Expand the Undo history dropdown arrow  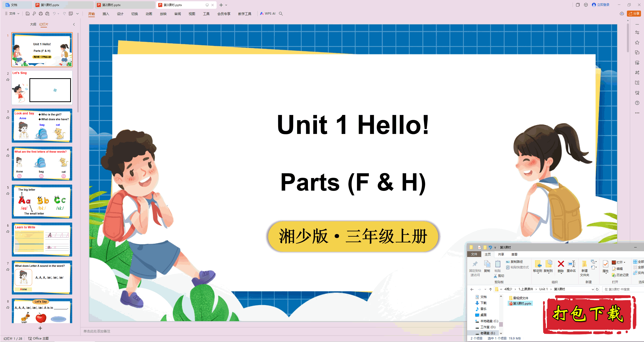point(58,14)
